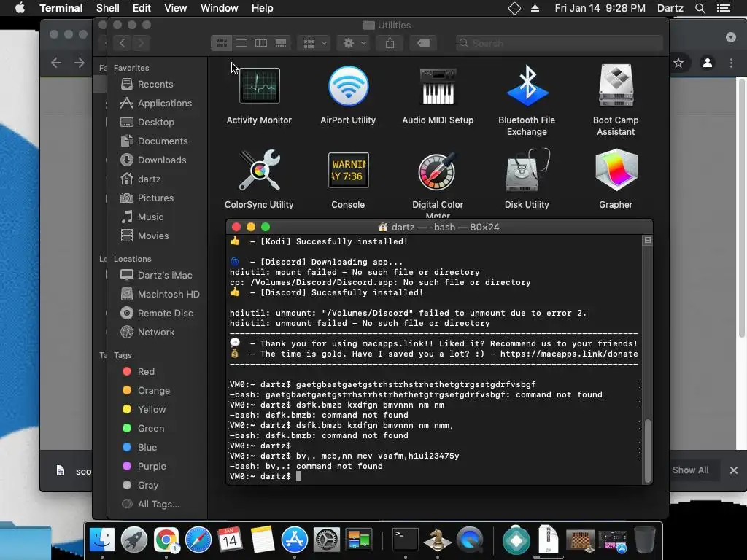Open the Window menu
Image resolution: width=747 pixels, height=560 pixels.
pyautogui.click(x=219, y=8)
